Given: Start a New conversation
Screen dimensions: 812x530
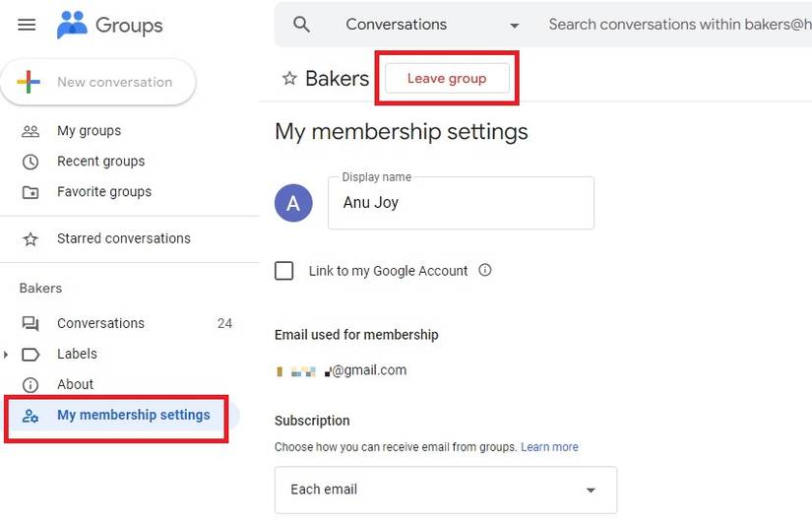Looking at the screenshot, I should (98, 83).
